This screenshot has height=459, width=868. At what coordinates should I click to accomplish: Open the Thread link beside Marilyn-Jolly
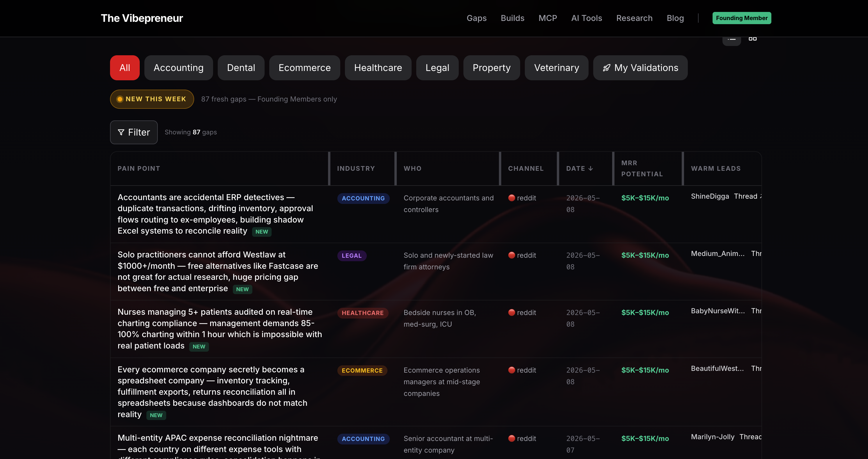750,437
